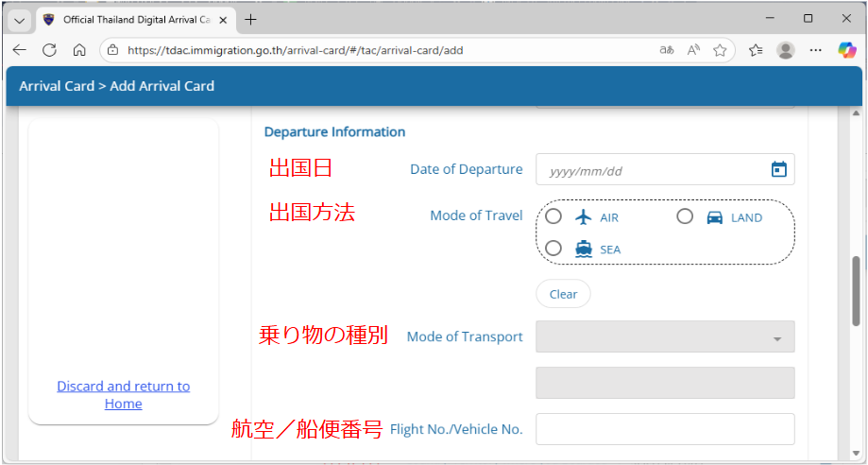868x465 pixels.
Task: Click the browser home icon
Action: (x=79, y=50)
